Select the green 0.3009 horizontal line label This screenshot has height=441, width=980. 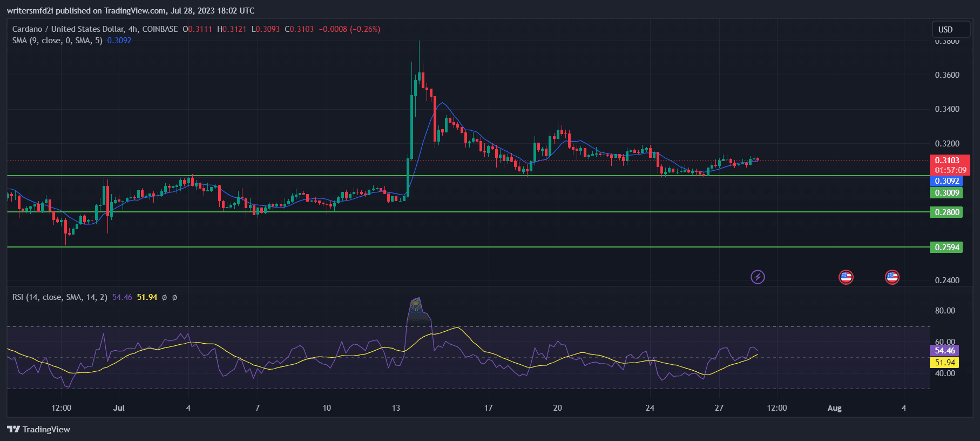coord(947,193)
